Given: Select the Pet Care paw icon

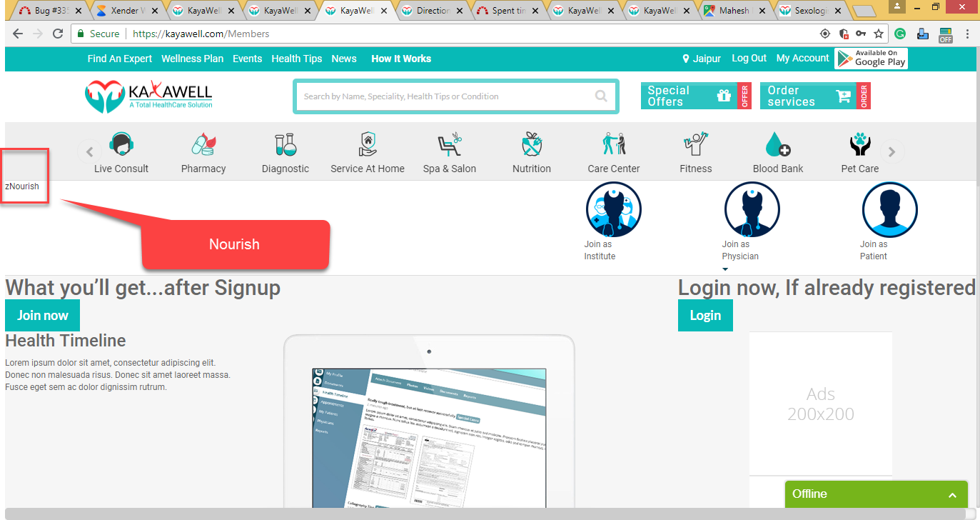Looking at the screenshot, I should pyautogui.click(x=860, y=145).
